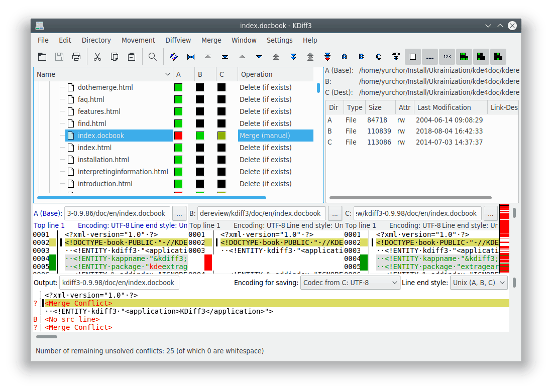Open the Edit menu
Screen dimensions: 552x392
pos(65,40)
